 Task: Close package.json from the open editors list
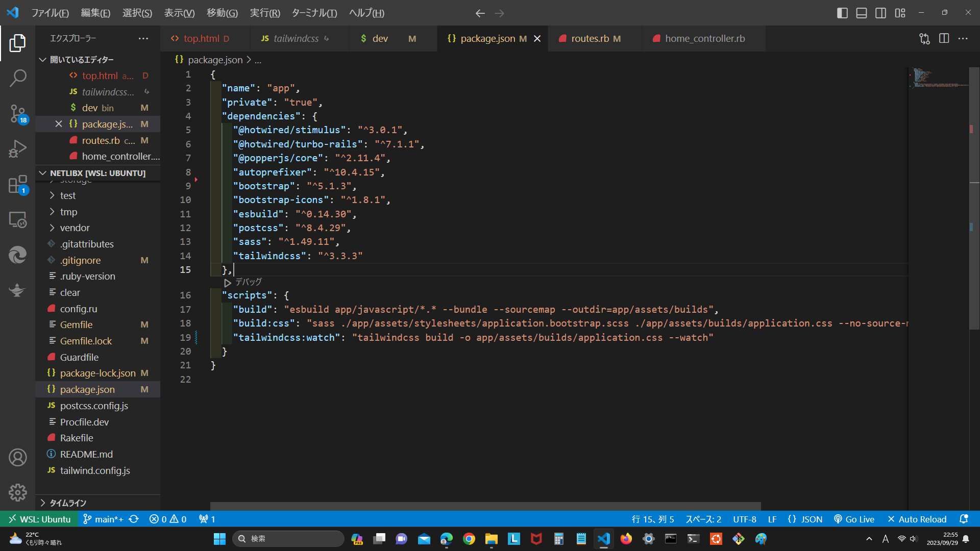coord(59,124)
